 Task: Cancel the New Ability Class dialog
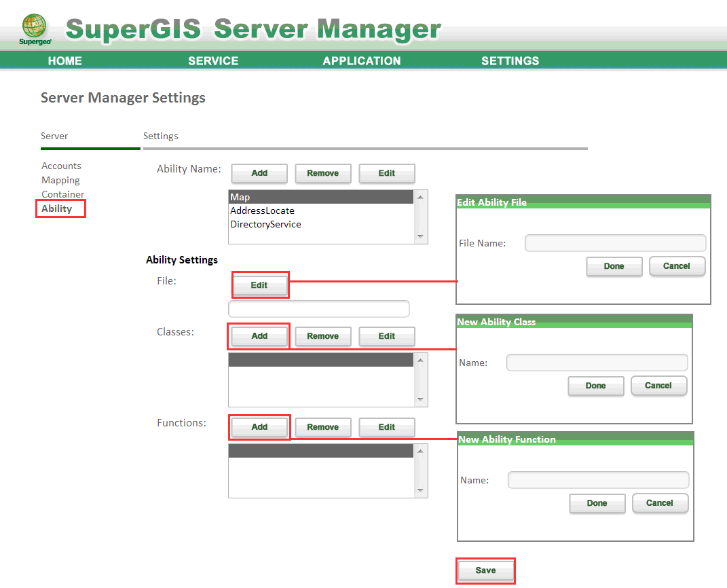click(658, 386)
